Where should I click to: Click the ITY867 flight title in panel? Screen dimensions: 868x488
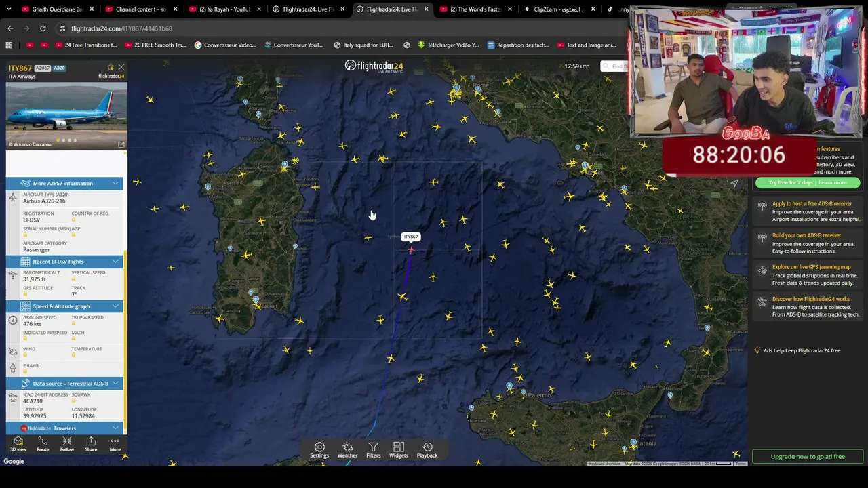(x=20, y=68)
